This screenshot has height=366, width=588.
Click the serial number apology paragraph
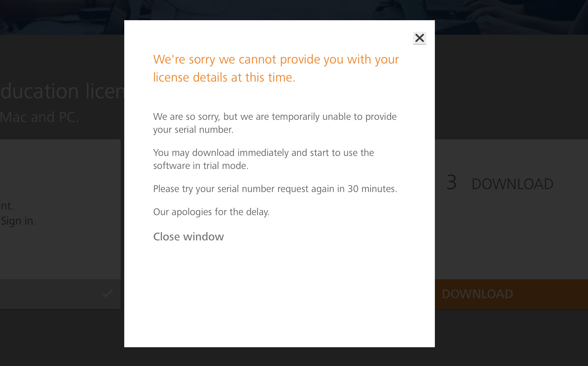coord(274,123)
